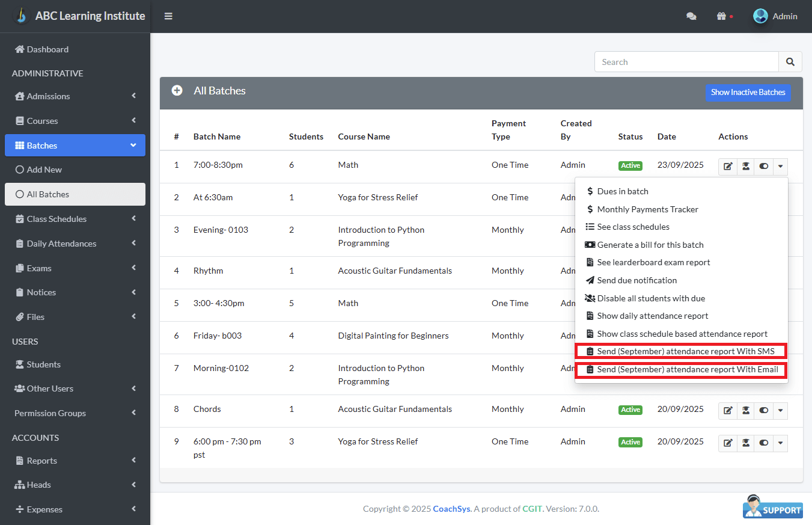Click the search magnifier button

click(x=790, y=62)
